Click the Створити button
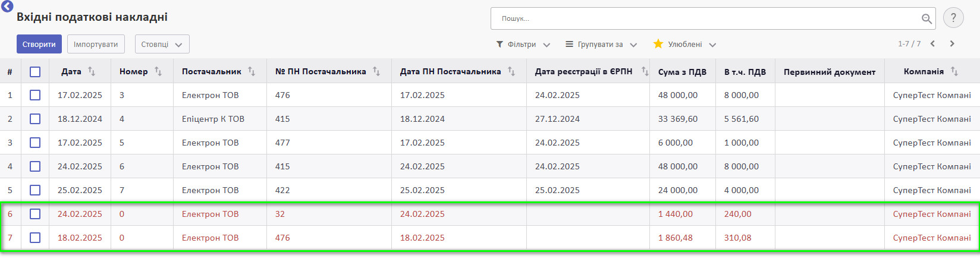 [x=39, y=44]
